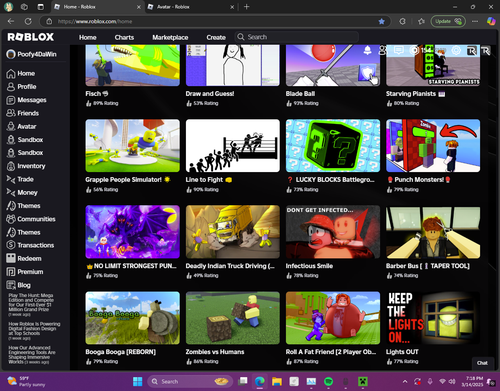Open Redeem from the sidebar

[x=24, y=258]
